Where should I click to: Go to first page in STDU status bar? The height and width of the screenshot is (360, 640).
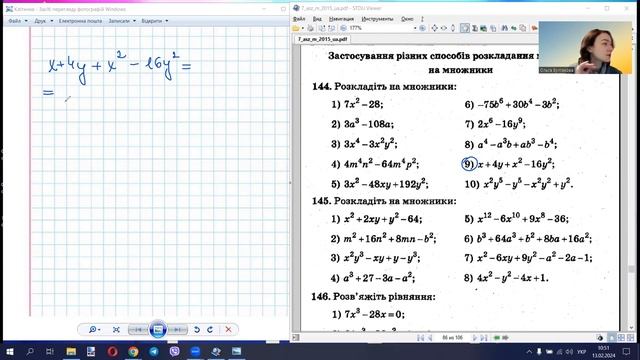[x=420, y=338]
